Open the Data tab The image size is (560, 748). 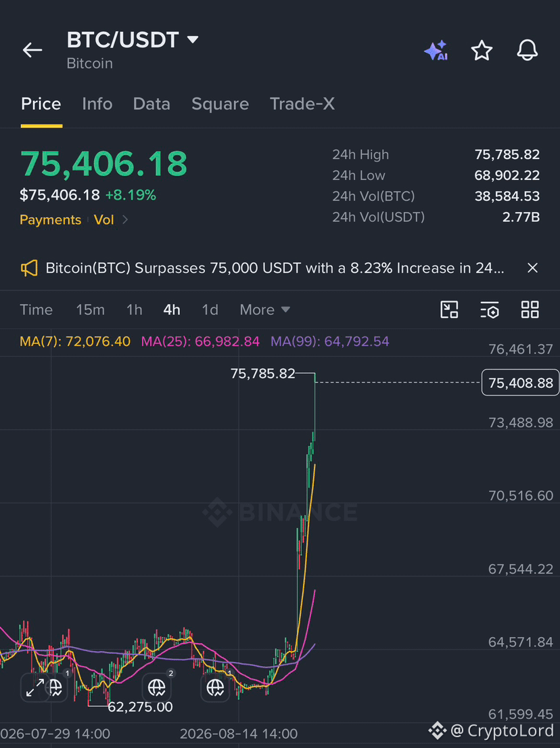[151, 104]
